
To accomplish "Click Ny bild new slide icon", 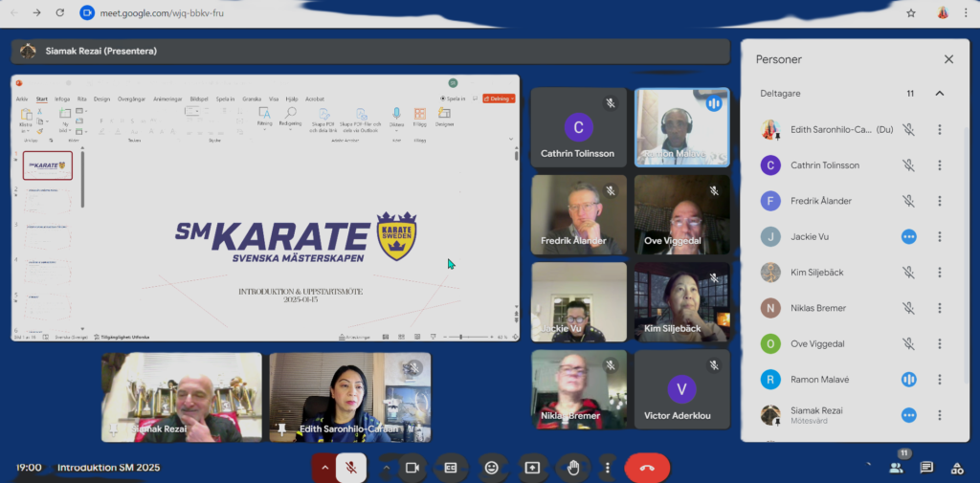I will tap(64, 114).
